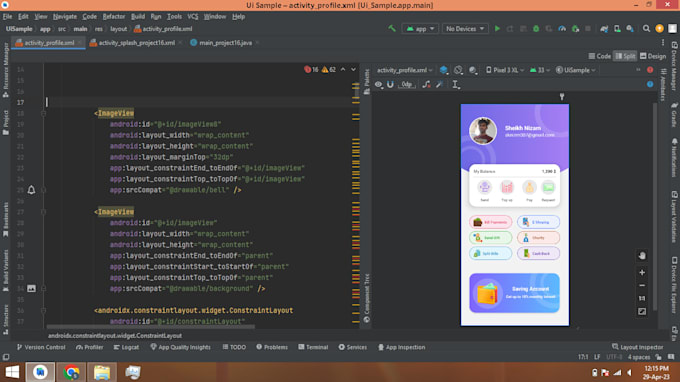Open the design View Options eye icon
Screen dimensions: 680x382
pyautogui.click(x=379, y=85)
